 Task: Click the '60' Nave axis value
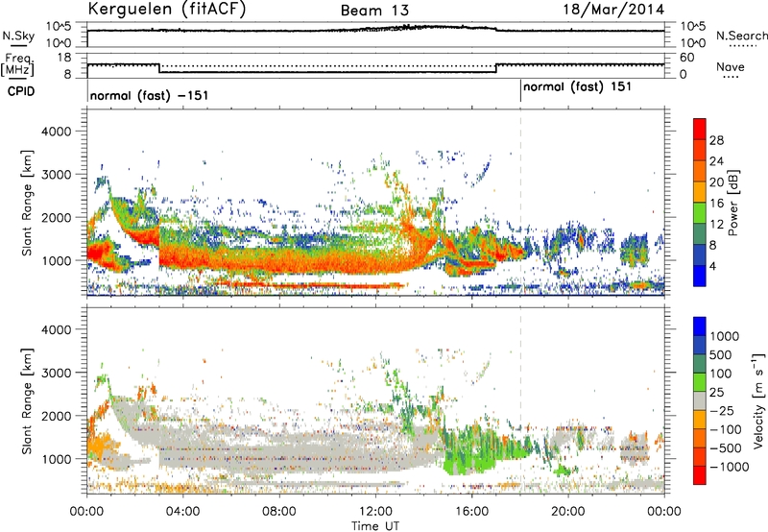pos(687,58)
